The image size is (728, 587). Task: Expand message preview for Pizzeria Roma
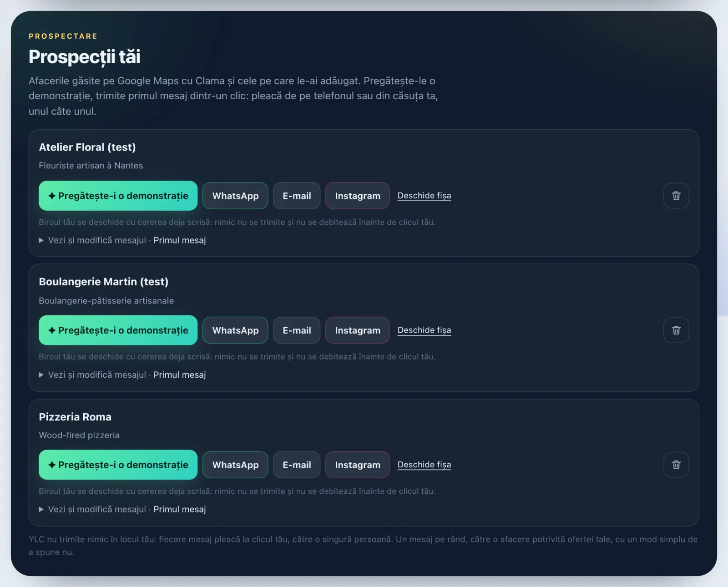click(x=122, y=509)
